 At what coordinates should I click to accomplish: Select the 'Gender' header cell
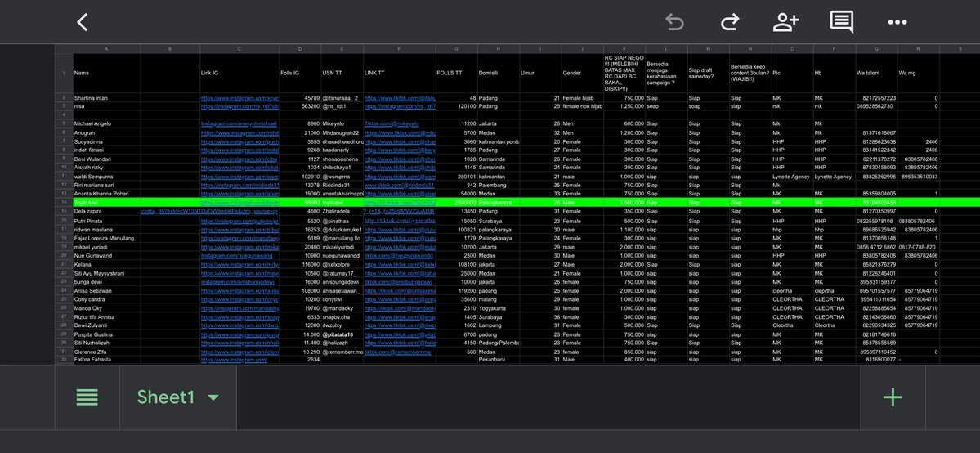[x=583, y=74]
